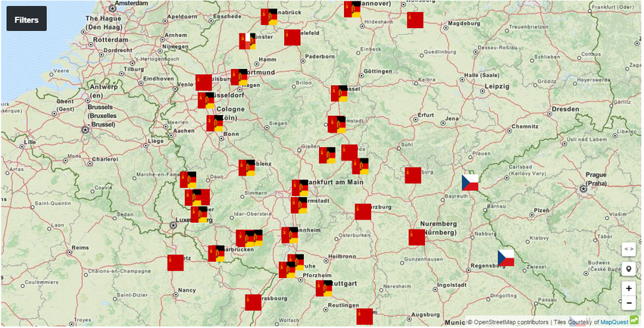Click the Eindhoven city label
Screen dimensions: 644x328
tap(158, 79)
